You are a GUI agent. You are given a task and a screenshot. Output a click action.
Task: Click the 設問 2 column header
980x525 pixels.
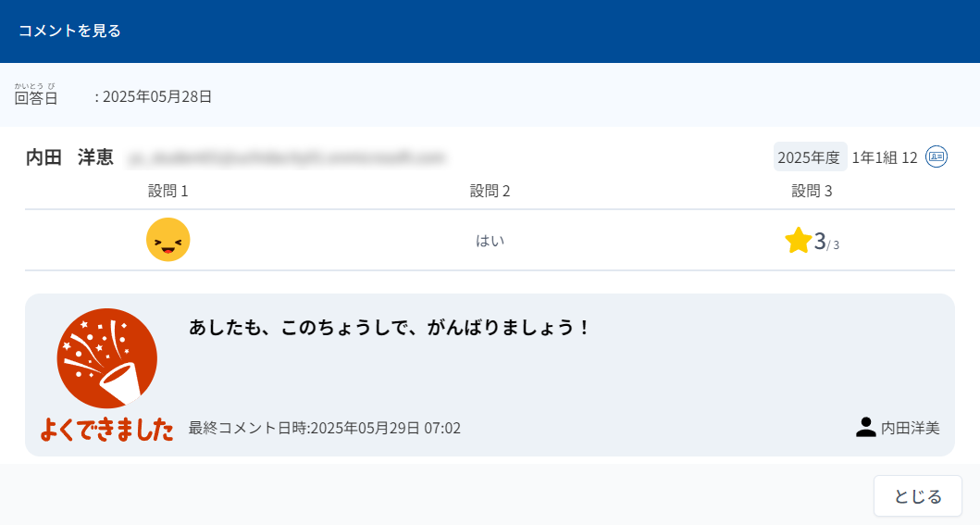click(x=490, y=192)
